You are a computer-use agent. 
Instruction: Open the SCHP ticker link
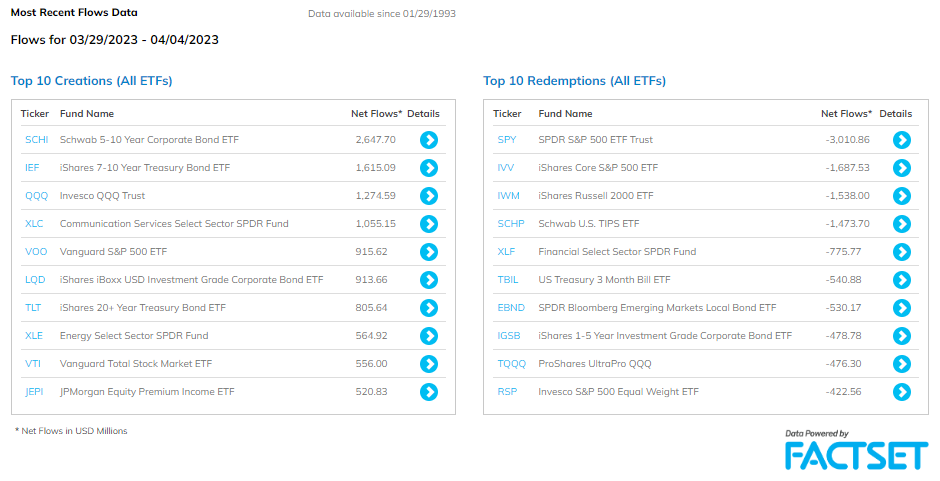[x=511, y=224]
